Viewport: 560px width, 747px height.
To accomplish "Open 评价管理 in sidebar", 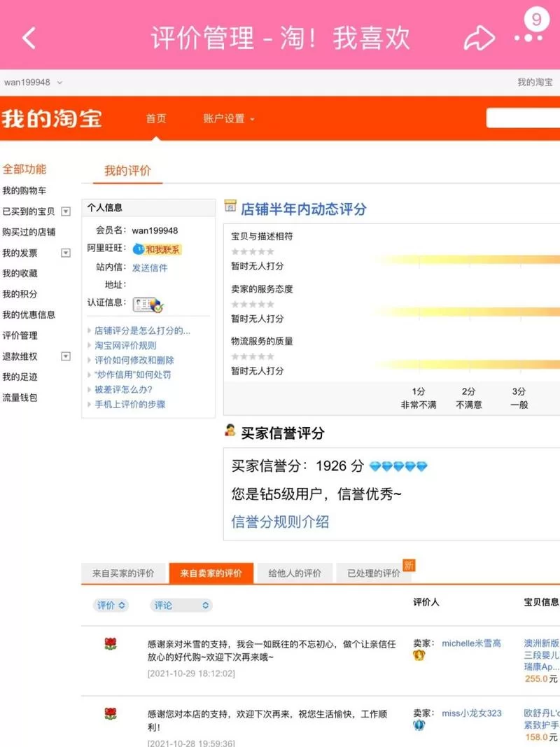I will coord(20,335).
